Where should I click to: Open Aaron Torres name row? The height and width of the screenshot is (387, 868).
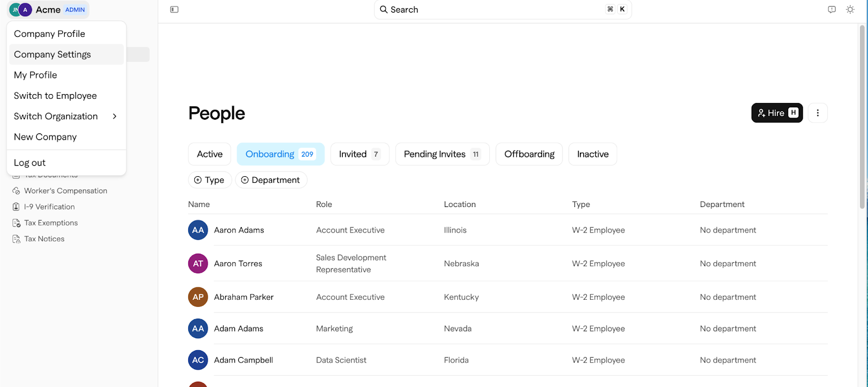238,263
